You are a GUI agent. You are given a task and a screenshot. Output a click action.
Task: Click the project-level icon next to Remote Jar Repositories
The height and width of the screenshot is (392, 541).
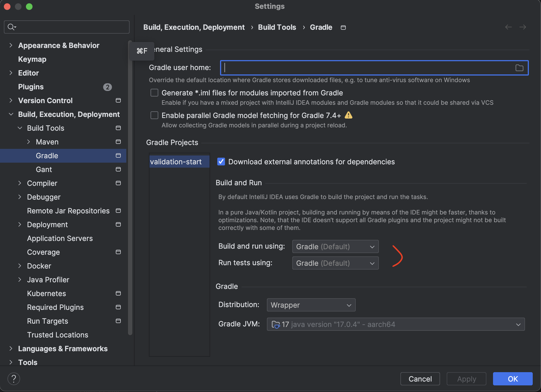click(118, 211)
